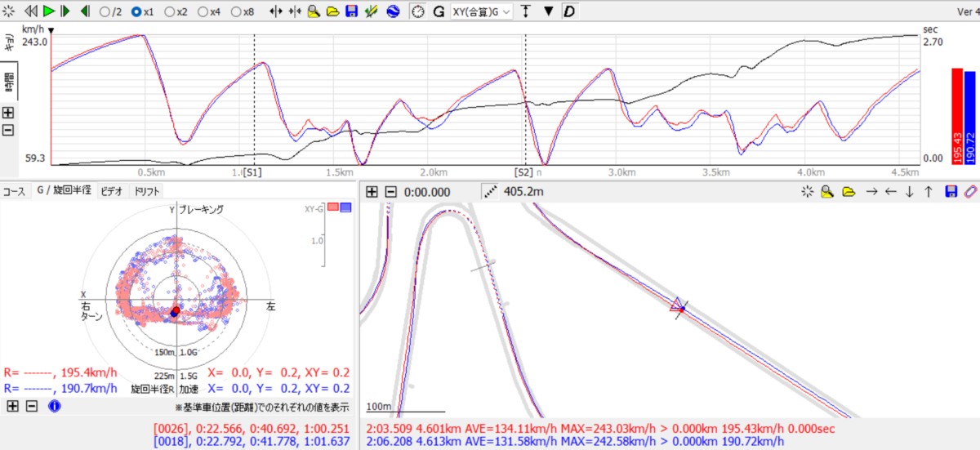
Task: Select the x2 playback speed radio
Action: coord(170,12)
